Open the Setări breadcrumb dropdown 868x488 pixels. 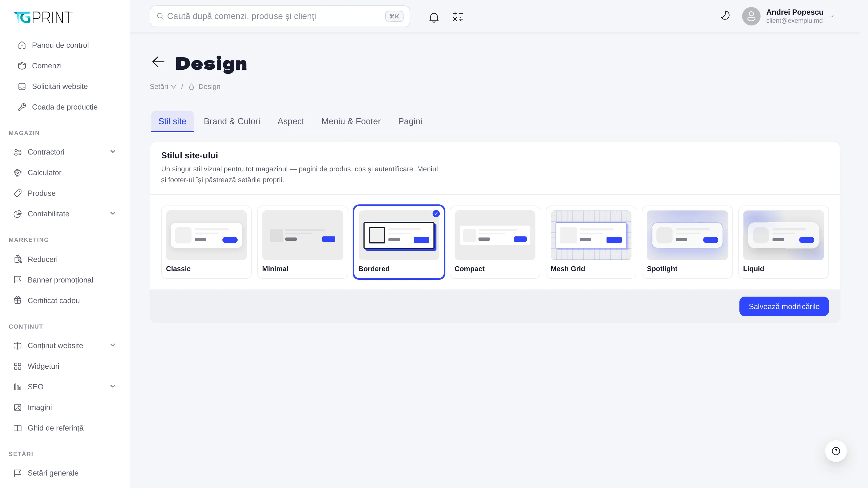point(163,86)
